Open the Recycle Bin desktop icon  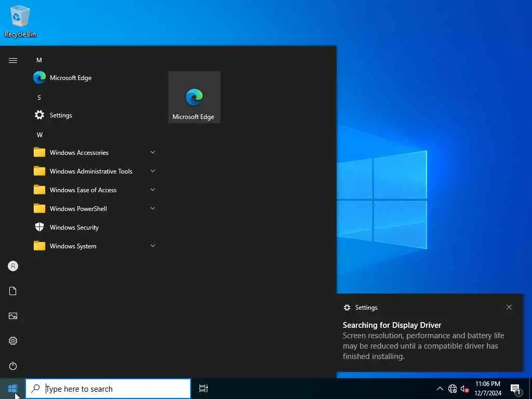click(20, 21)
